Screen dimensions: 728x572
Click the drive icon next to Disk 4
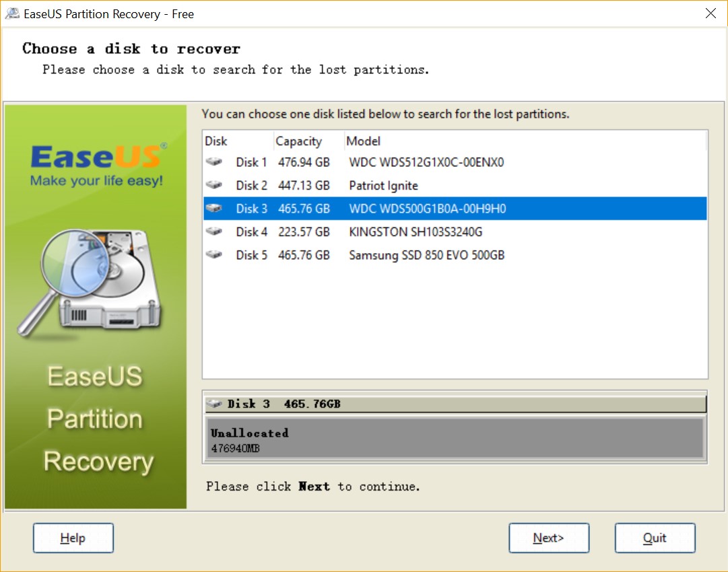[x=214, y=231]
